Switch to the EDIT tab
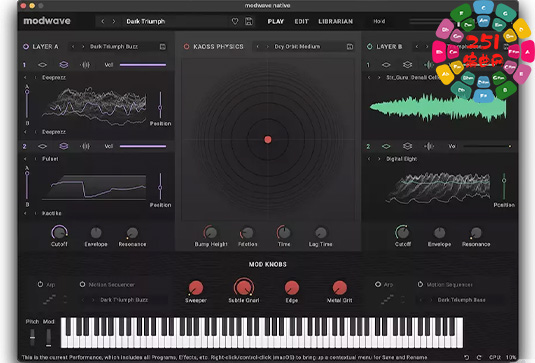 coord(302,21)
